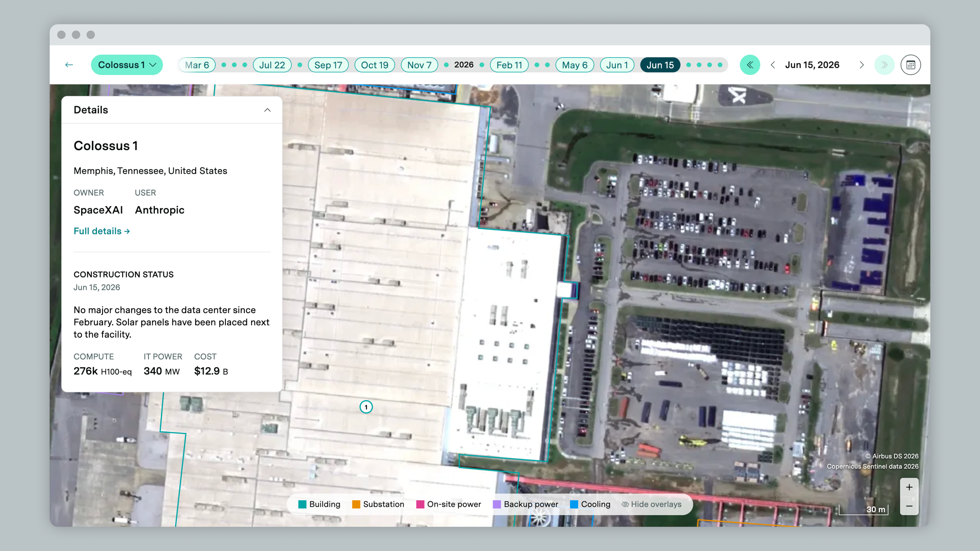The width and height of the screenshot is (980, 551).
Task: Select the Mar 6 timeline date
Action: (197, 65)
